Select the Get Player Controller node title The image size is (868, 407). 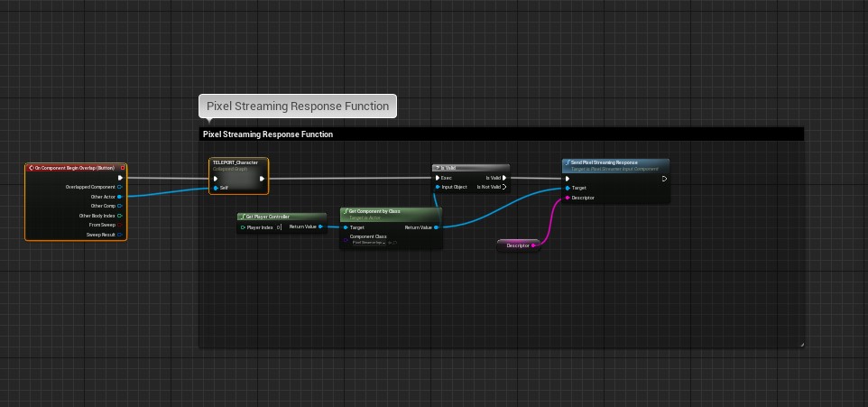[268, 217]
